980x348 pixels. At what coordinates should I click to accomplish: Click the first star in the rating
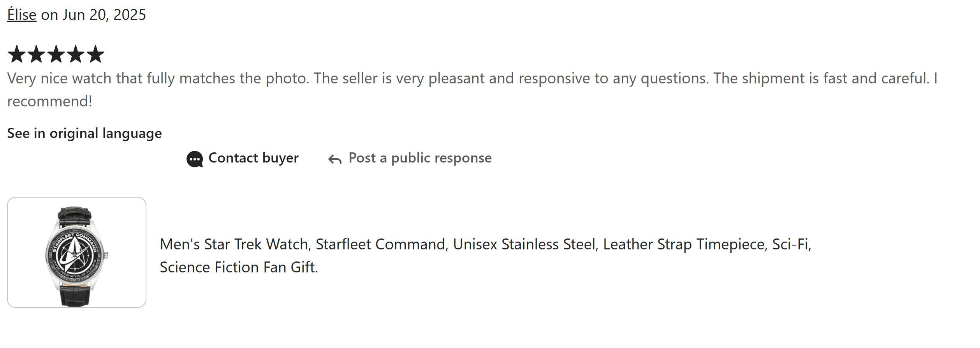tap(17, 54)
